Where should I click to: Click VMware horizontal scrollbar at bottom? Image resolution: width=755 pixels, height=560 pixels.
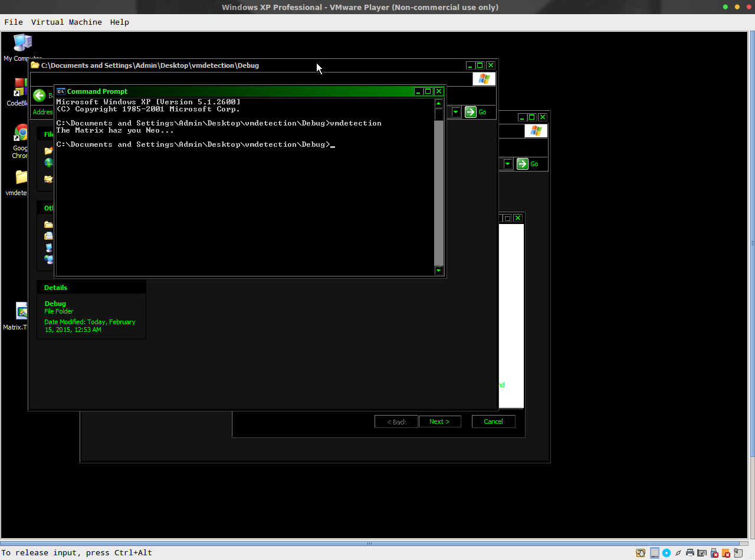point(369,543)
